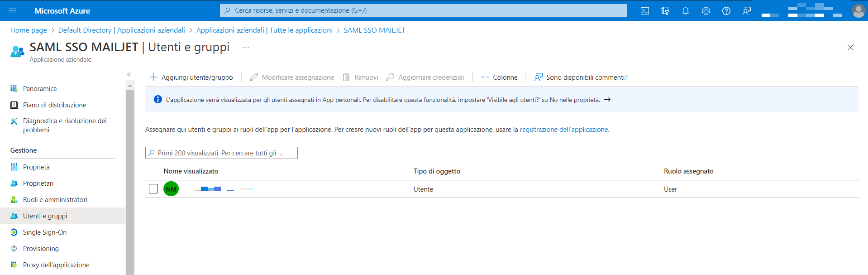Screen dimensions: 868x275
Task: Close the Utenti e gruppi blade
Action: click(850, 48)
